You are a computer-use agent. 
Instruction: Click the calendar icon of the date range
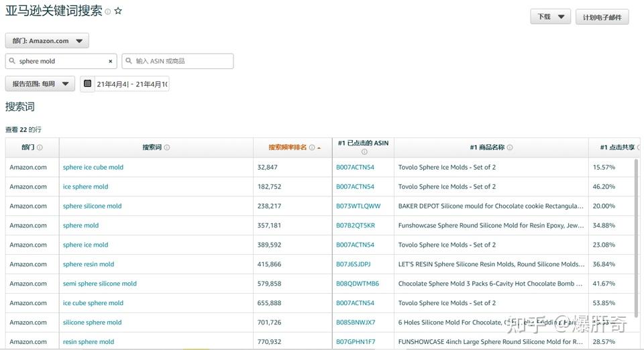click(87, 84)
